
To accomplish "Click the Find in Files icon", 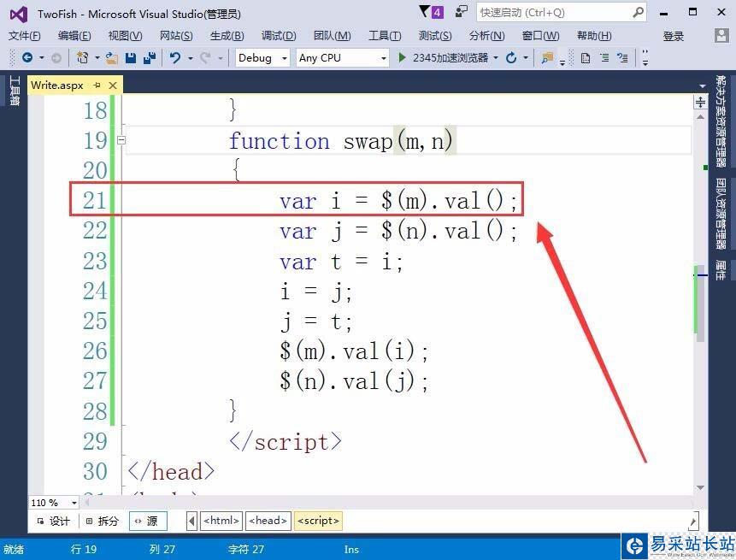I will pos(547,58).
